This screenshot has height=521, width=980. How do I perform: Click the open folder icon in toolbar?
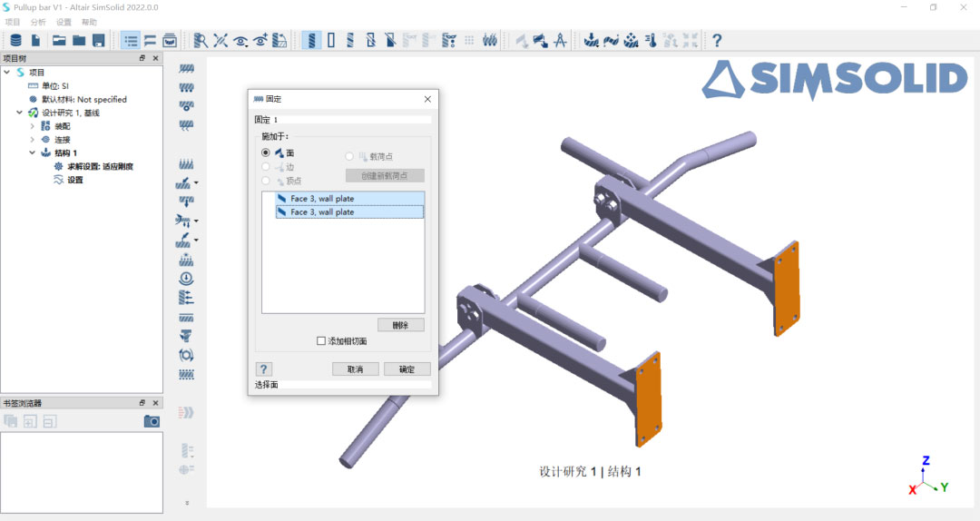[x=59, y=40]
